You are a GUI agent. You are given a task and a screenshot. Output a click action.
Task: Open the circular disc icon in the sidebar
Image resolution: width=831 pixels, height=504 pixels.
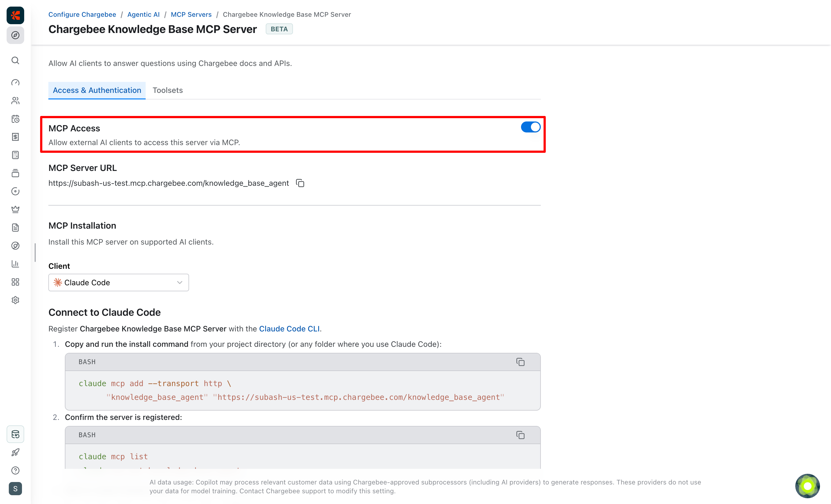[15, 191]
